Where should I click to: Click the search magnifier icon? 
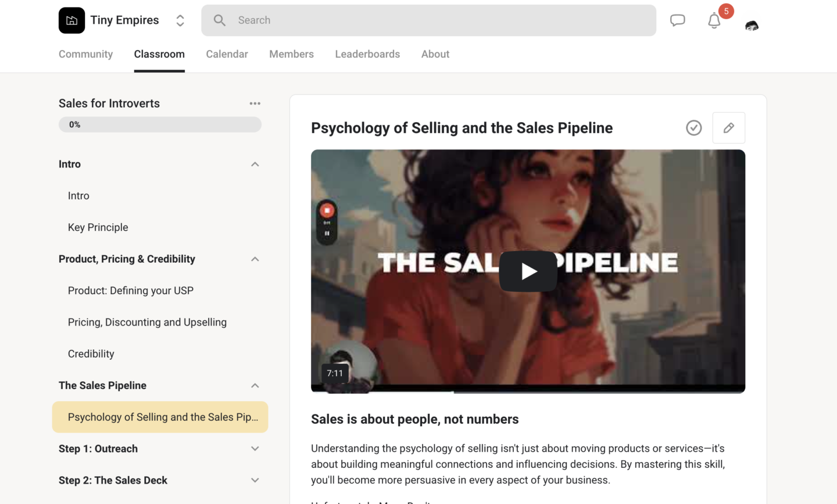[x=220, y=20]
